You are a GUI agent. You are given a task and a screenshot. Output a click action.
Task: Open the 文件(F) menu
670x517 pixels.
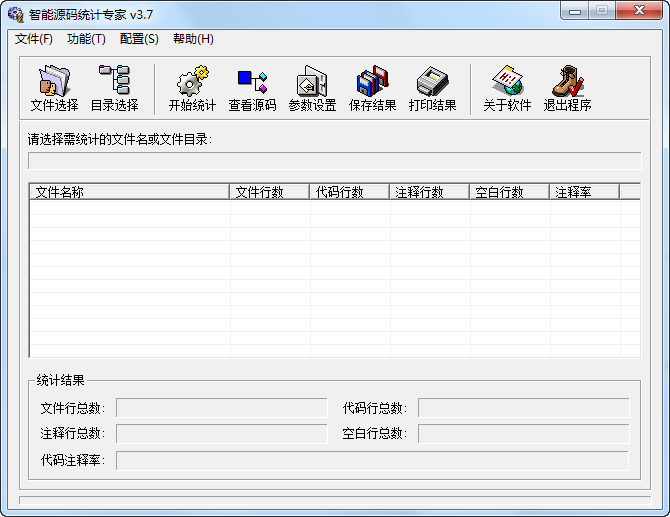[x=34, y=39]
